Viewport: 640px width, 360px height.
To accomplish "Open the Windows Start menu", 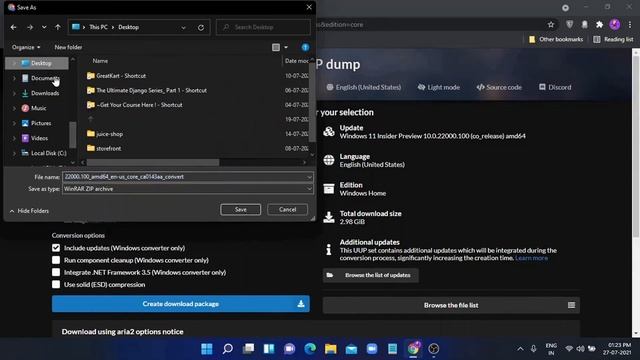I will coord(207,349).
